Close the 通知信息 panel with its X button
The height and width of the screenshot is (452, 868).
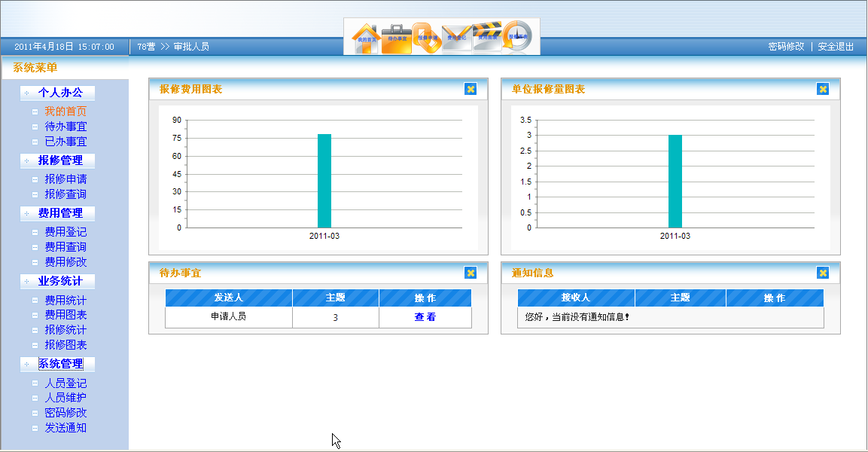[823, 273]
